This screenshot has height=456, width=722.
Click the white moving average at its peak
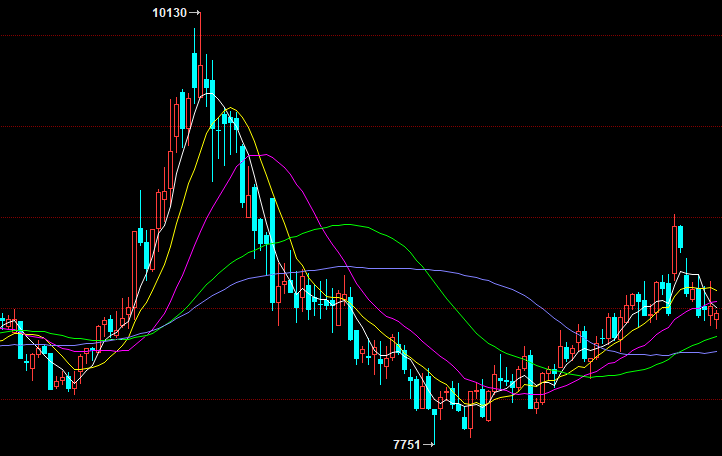pos(208,94)
